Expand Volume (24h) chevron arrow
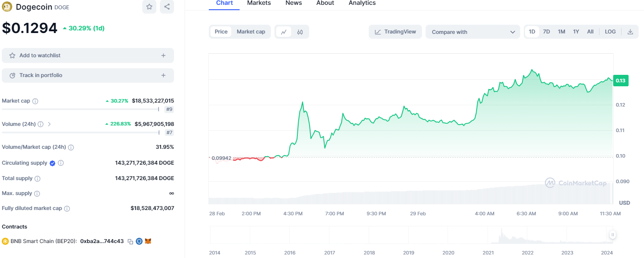Viewport: 644px width, 258px height. point(49,124)
